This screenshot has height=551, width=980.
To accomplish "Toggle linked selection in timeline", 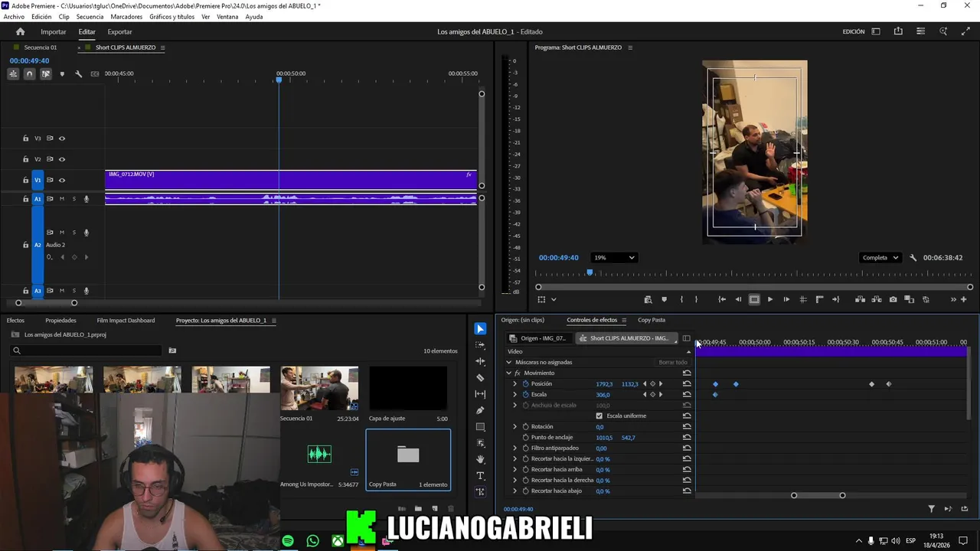I will click(46, 74).
